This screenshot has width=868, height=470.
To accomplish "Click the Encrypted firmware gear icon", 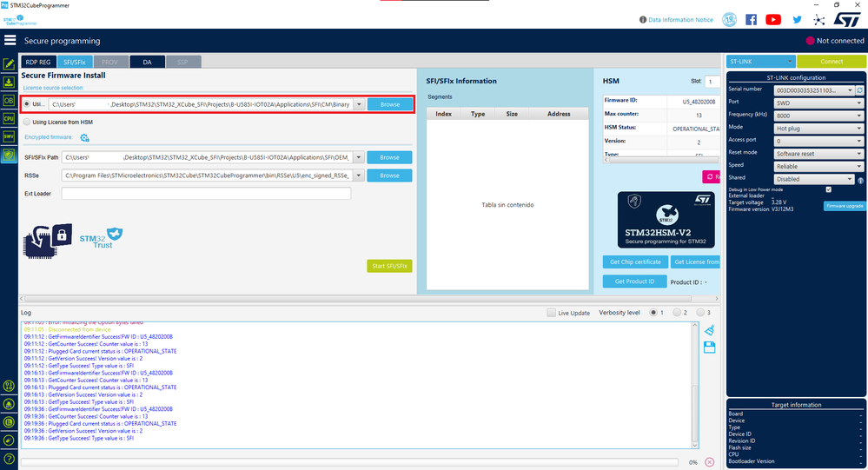I will 84,137.
